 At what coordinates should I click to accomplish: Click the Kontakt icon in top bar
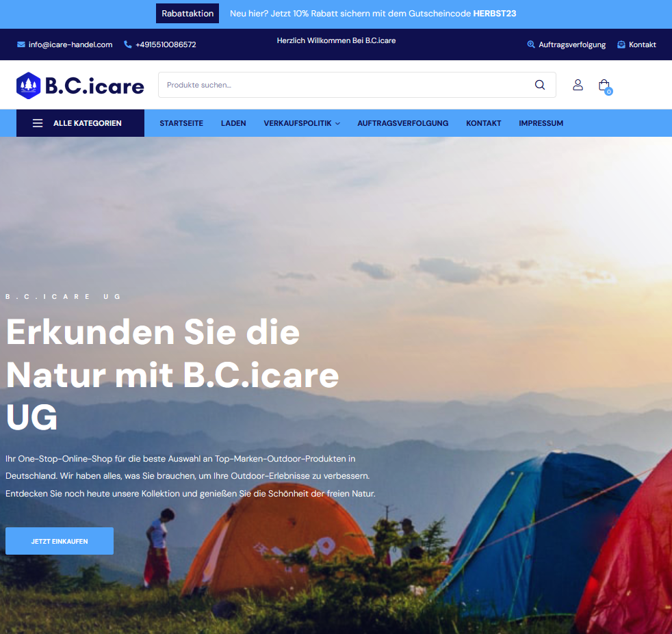[621, 44]
